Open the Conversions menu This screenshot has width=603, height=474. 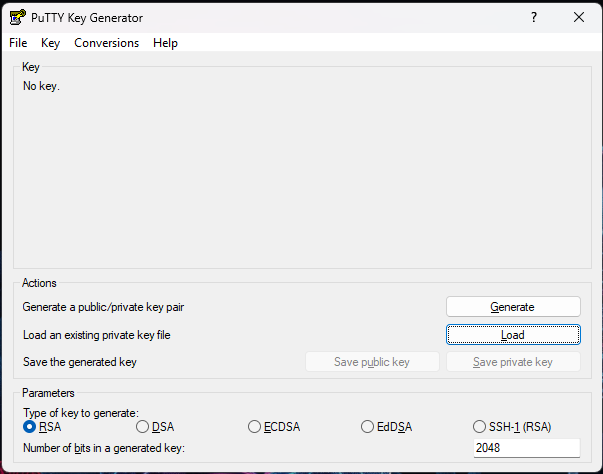click(x=107, y=43)
